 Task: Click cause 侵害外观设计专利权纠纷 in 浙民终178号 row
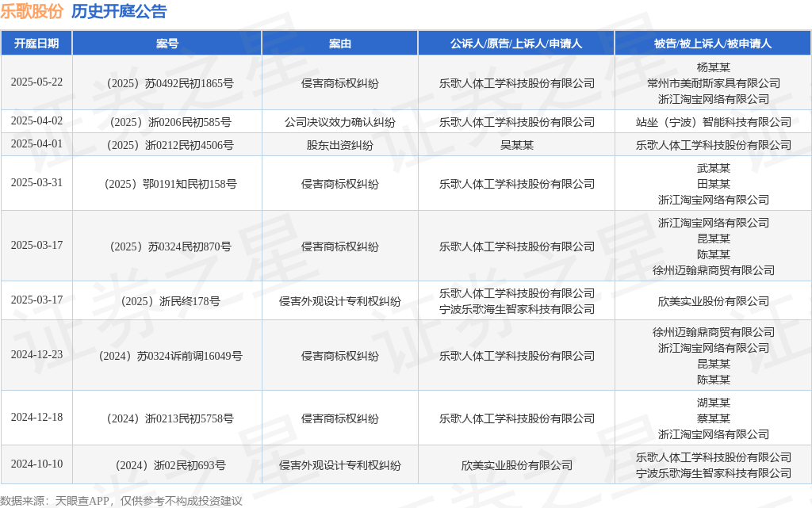point(339,301)
